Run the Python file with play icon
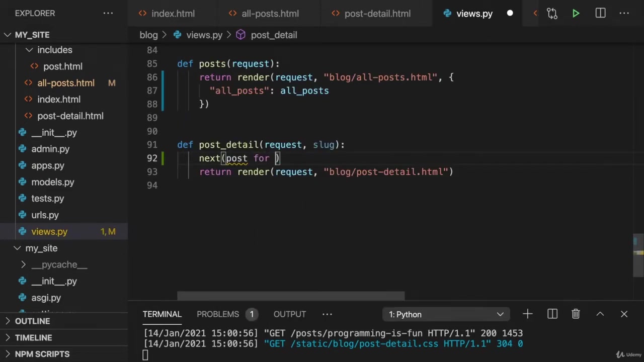 click(x=576, y=14)
